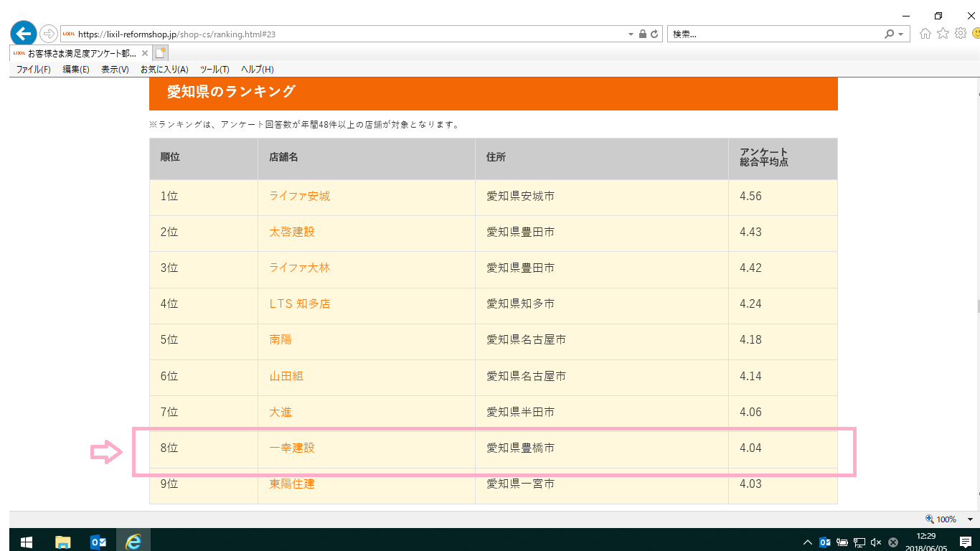Open the お気に入り(A) menu
This screenshot has width=980, height=551.
pyautogui.click(x=164, y=70)
